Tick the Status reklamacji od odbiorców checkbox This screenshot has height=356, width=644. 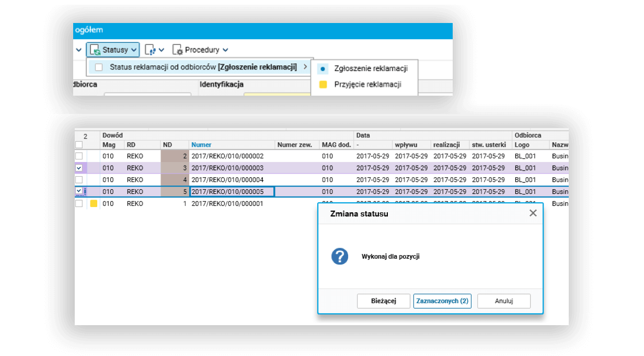[x=99, y=67]
